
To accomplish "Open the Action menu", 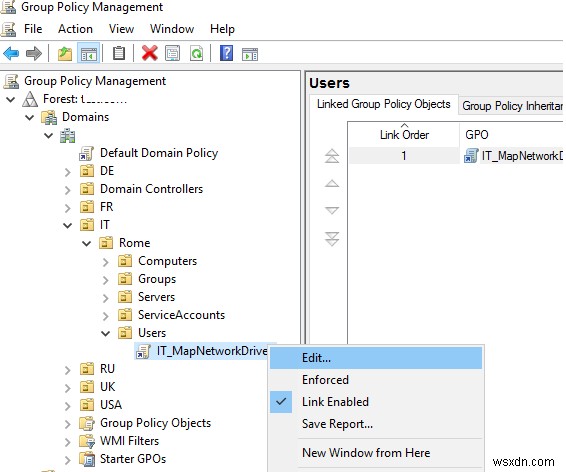I will click(x=75, y=29).
